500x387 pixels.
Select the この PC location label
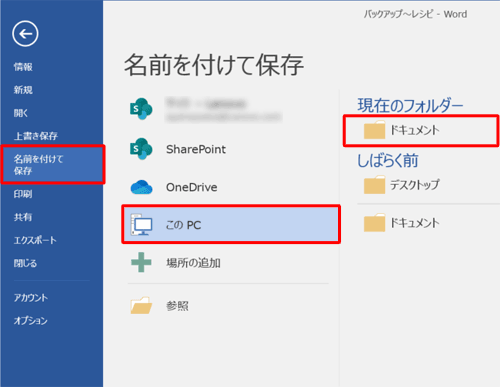(184, 225)
